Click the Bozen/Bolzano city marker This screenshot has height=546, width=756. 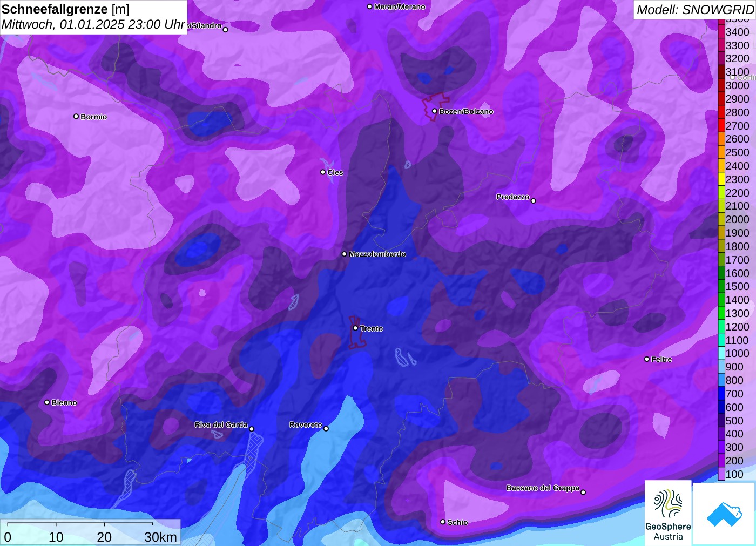click(434, 111)
